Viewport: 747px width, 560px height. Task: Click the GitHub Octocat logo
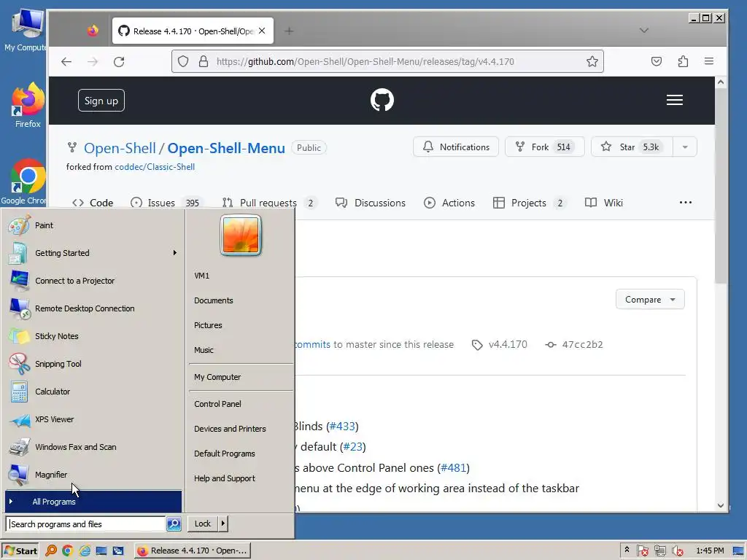point(382,100)
